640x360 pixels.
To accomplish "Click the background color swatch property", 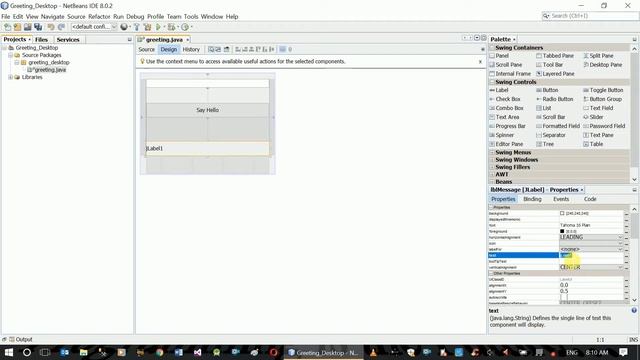I will point(562,213).
